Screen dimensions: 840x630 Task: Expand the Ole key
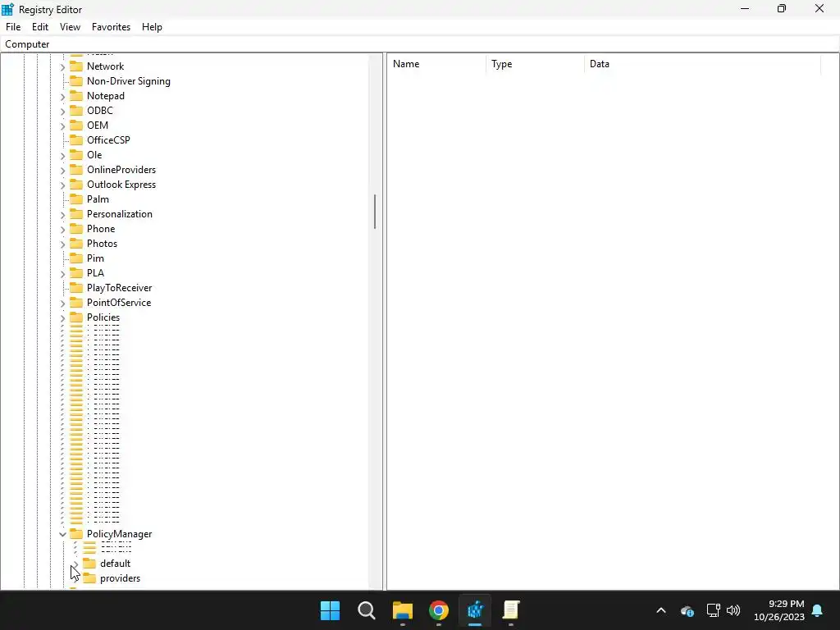(x=62, y=155)
